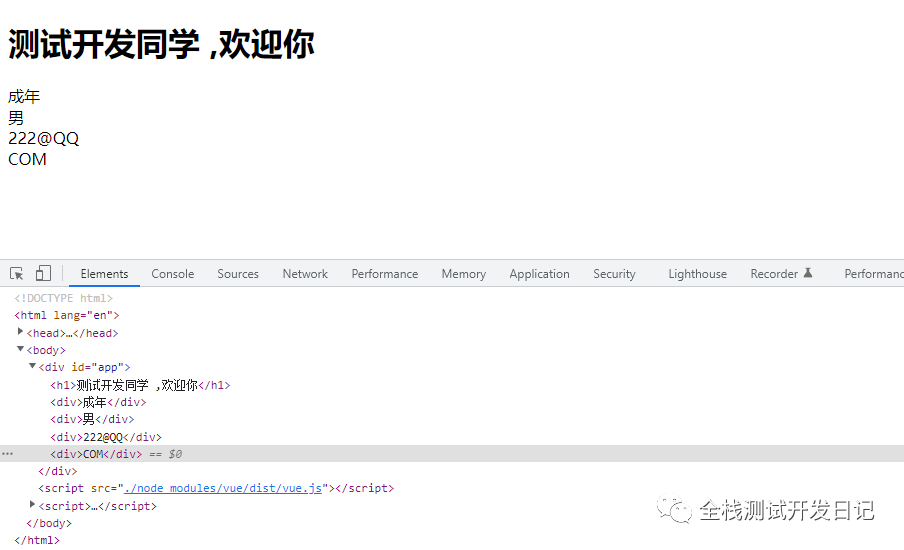Select the div 222@QQ row

coord(106,437)
